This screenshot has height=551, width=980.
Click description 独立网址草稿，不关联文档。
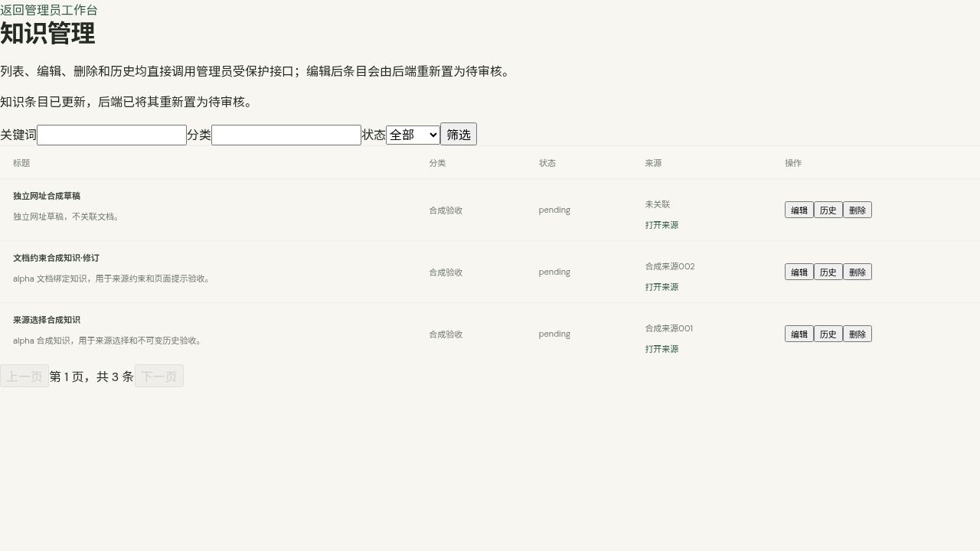[x=67, y=217]
